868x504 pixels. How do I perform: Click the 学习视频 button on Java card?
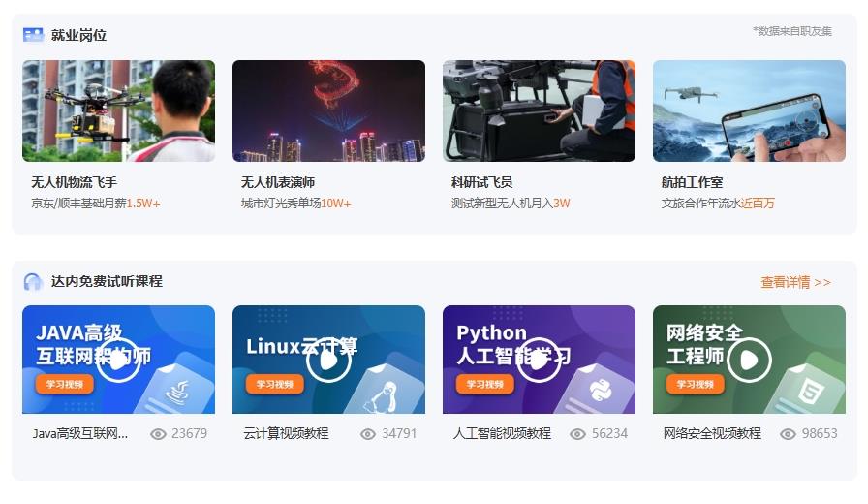tap(64, 384)
